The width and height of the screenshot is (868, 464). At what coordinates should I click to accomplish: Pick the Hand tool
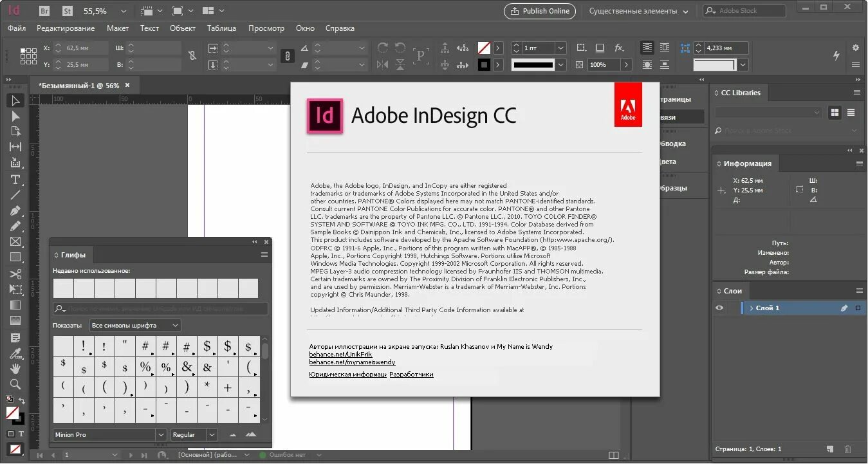pos(15,369)
